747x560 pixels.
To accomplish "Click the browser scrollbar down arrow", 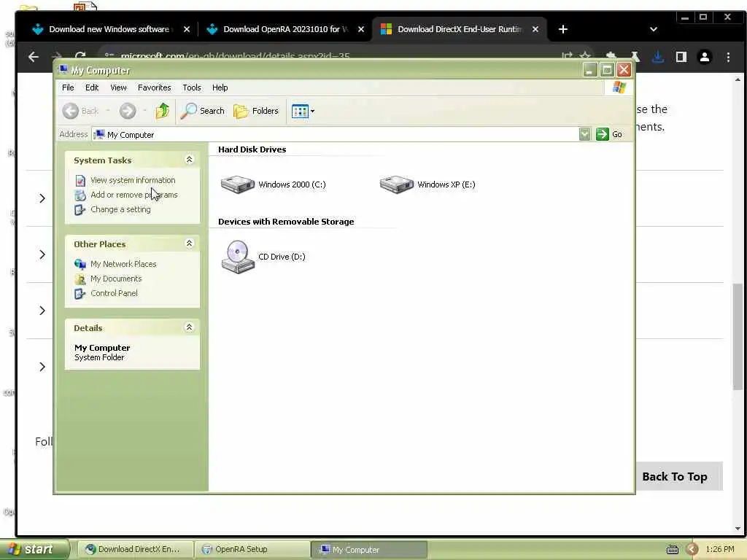I will 738,529.
